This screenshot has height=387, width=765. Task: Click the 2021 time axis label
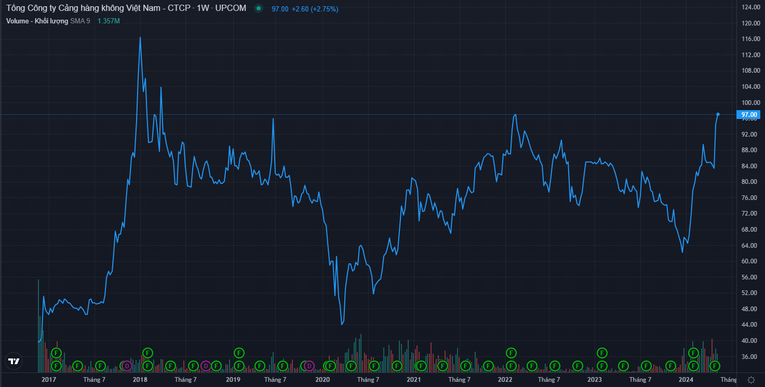coord(414,379)
